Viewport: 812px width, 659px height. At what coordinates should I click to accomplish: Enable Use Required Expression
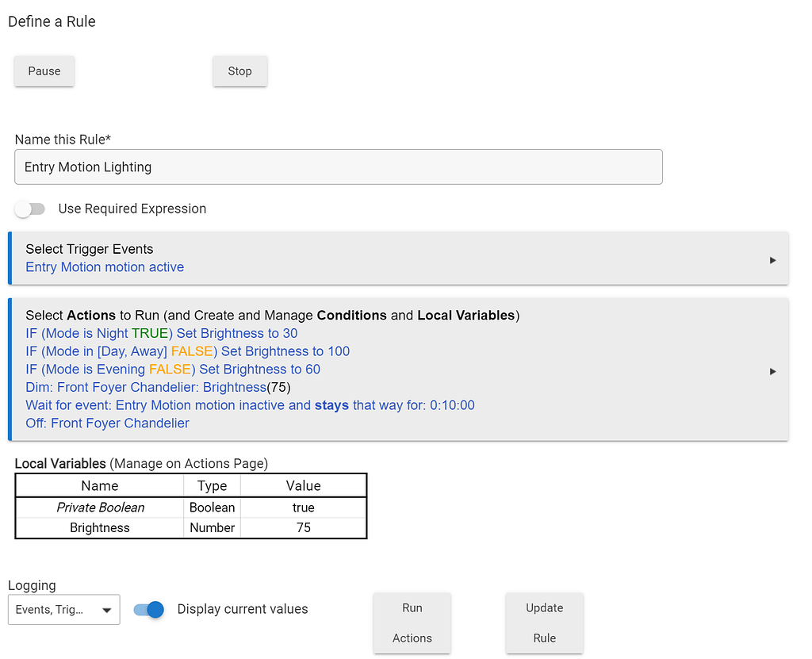pyautogui.click(x=30, y=209)
